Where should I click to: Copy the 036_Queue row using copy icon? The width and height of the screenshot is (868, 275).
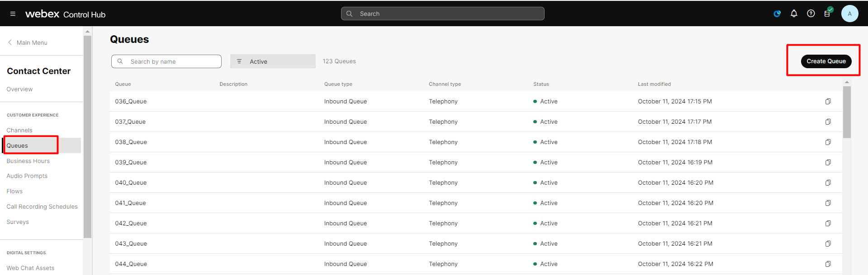(x=828, y=102)
